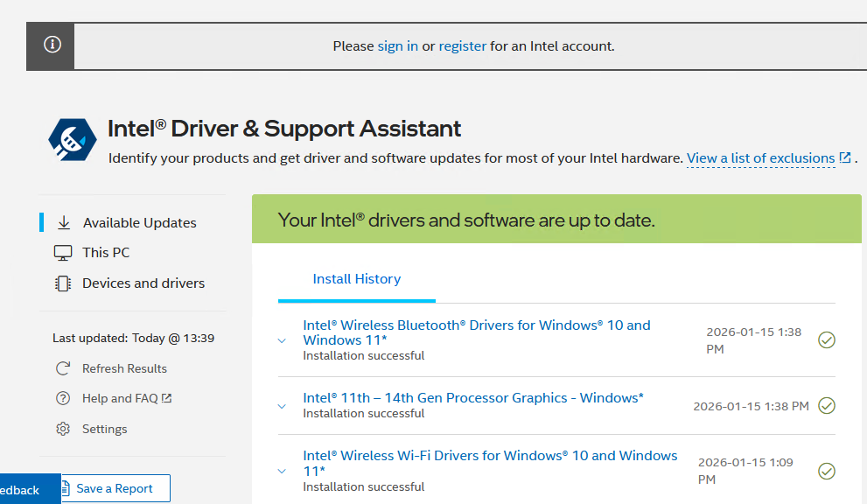Click the success checkmark for Bluetooth Drivers
The height and width of the screenshot is (504, 867).
pos(827,340)
